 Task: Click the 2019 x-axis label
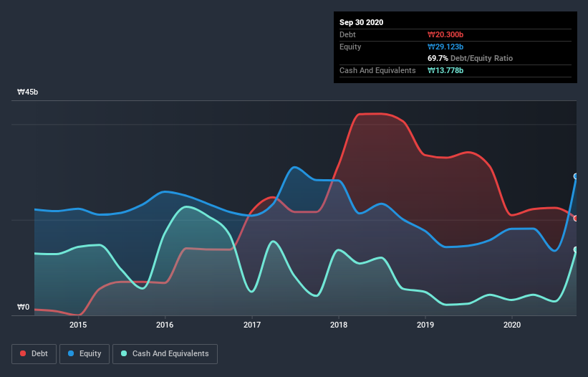[425, 325]
